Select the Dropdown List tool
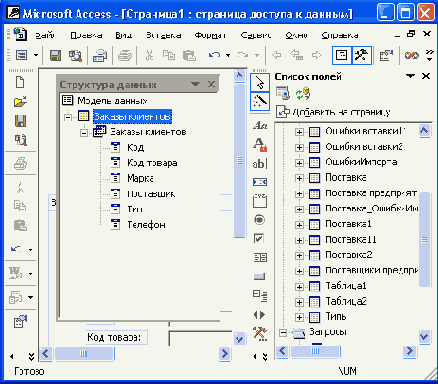Screen dimensions: 438x384 (260, 257)
